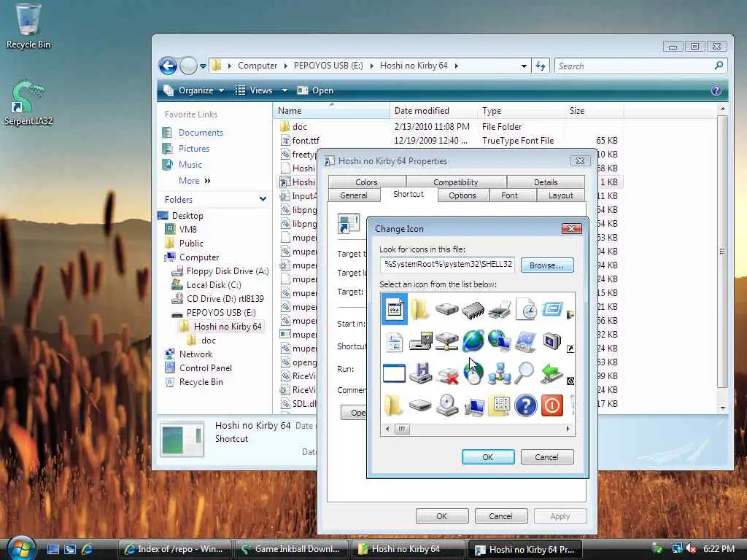Click the icon file path field

point(448,264)
